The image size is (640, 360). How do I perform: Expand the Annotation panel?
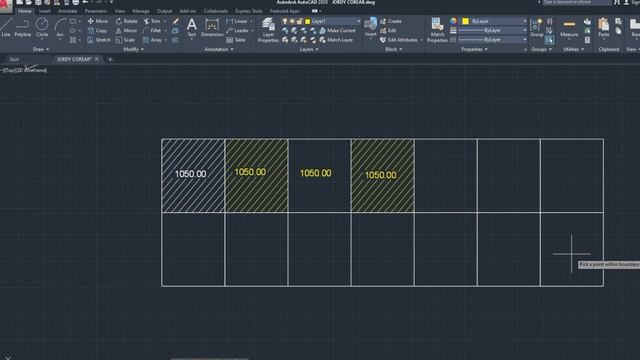click(219, 49)
